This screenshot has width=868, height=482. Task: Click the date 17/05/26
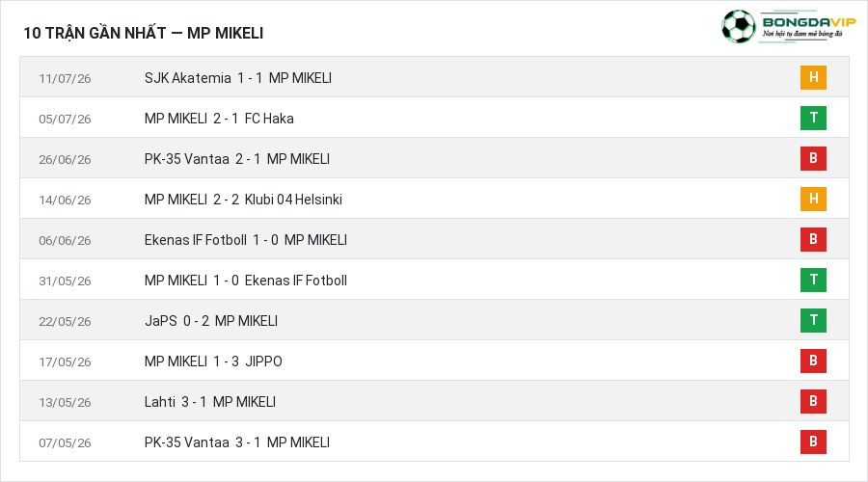(65, 361)
